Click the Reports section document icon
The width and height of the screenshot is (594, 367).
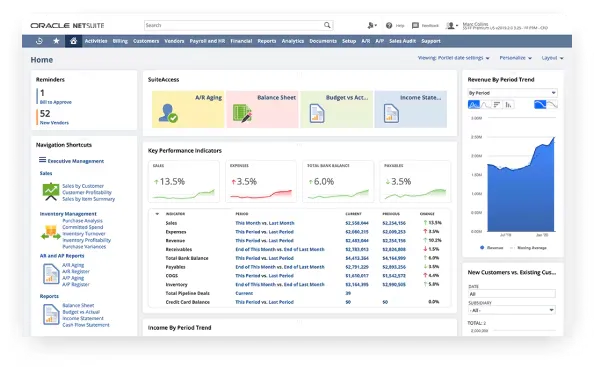[51, 314]
